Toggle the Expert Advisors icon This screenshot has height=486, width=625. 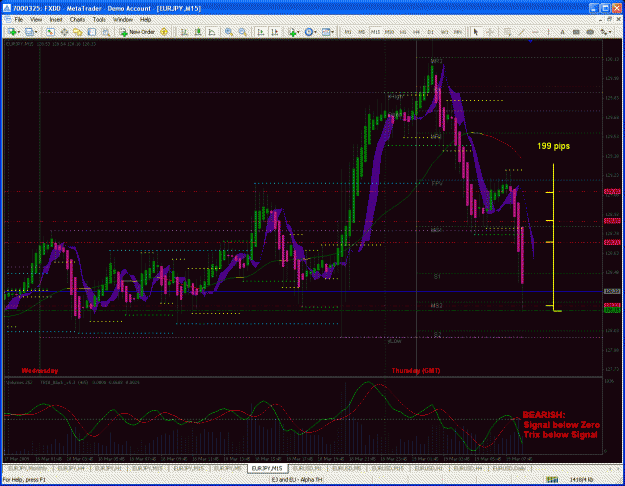(164, 32)
